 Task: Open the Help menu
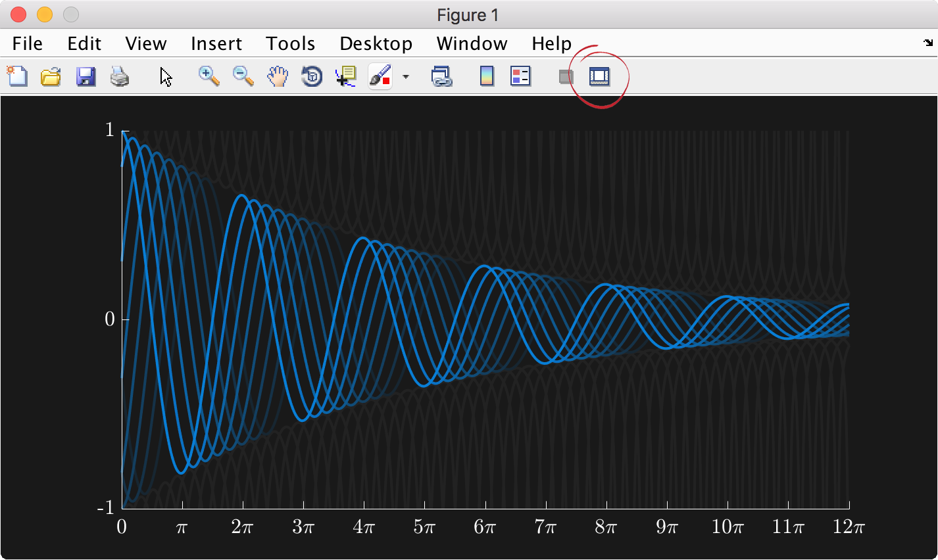coord(551,43)
